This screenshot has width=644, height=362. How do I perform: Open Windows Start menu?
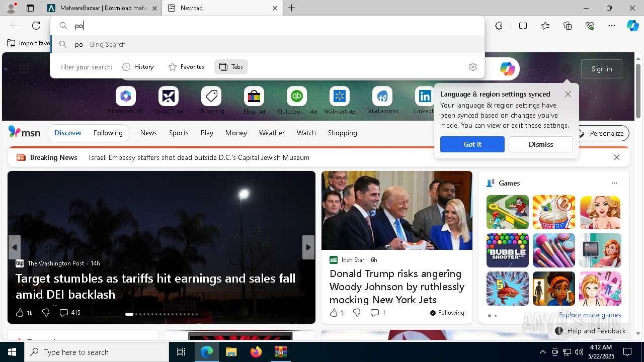pyautogui.click(x=12, y=352)
